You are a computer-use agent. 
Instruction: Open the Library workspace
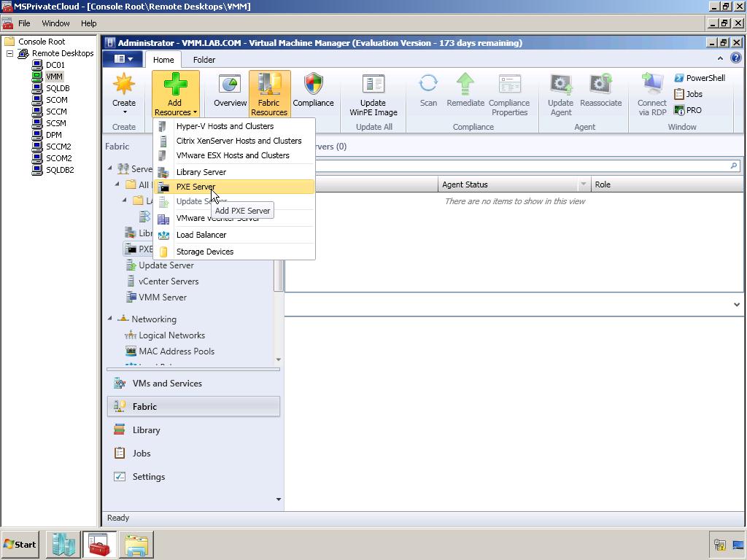pos(193,430)
